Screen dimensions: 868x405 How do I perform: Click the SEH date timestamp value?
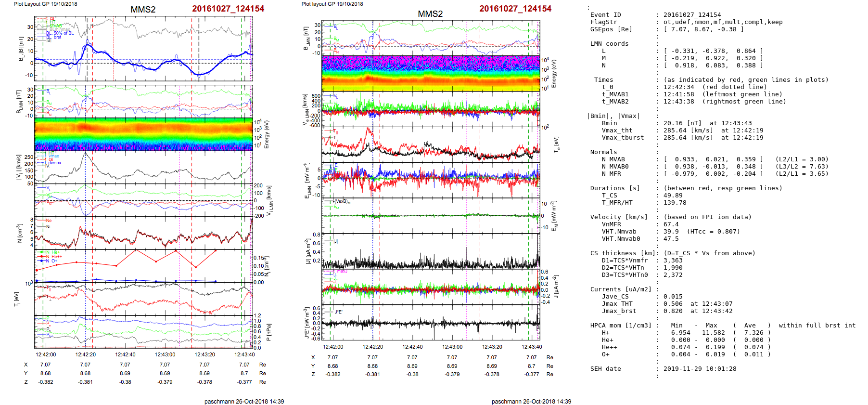(700, 369)
